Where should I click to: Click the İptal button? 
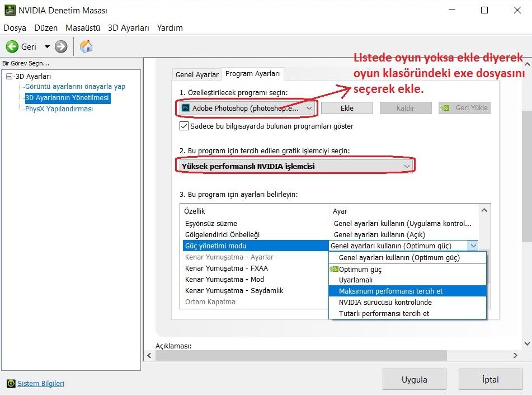490,379
